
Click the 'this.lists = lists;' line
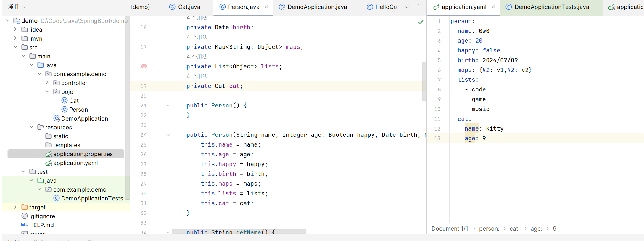pyautogui.click(x=234, y=193)
